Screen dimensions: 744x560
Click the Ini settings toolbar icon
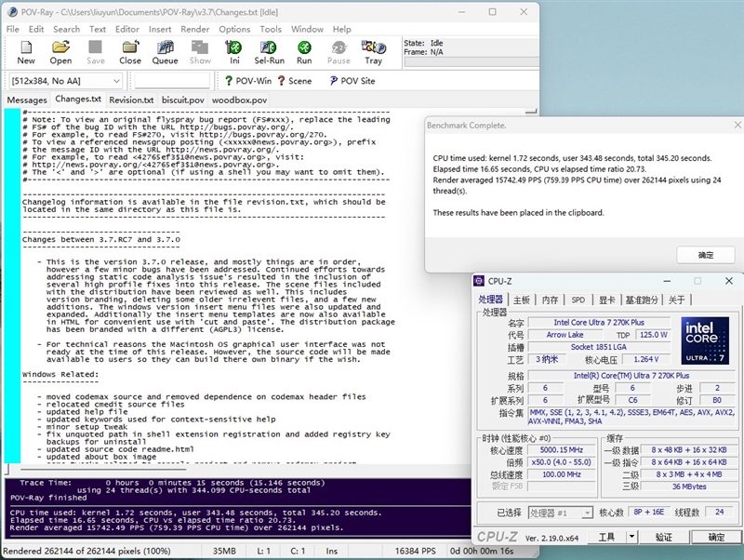234,52
